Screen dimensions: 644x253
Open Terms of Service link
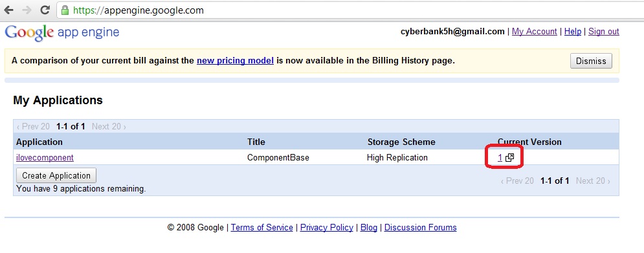pyautogui.click(x=262, y=228)
